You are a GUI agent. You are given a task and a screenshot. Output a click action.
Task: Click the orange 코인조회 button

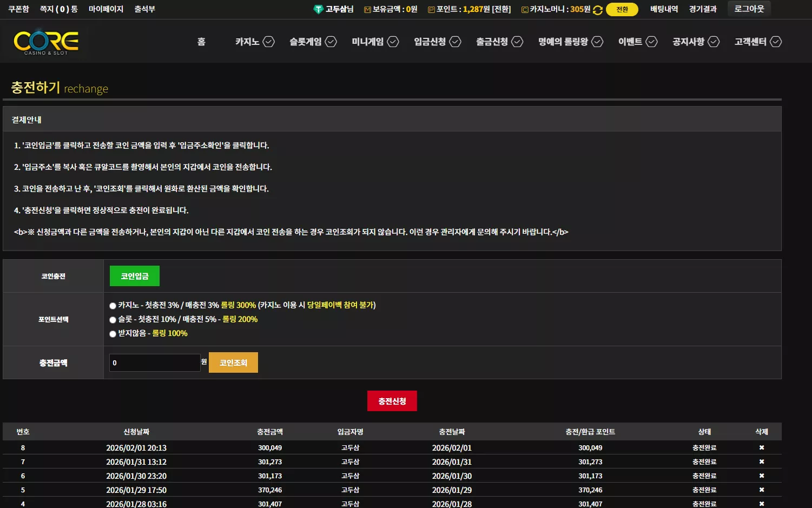233,362
